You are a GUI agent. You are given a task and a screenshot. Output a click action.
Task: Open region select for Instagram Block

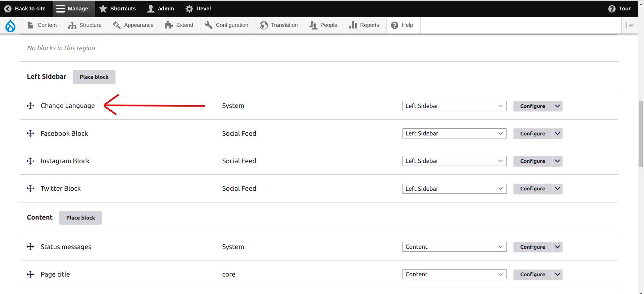pyautogui.click(x=454, y=161)
